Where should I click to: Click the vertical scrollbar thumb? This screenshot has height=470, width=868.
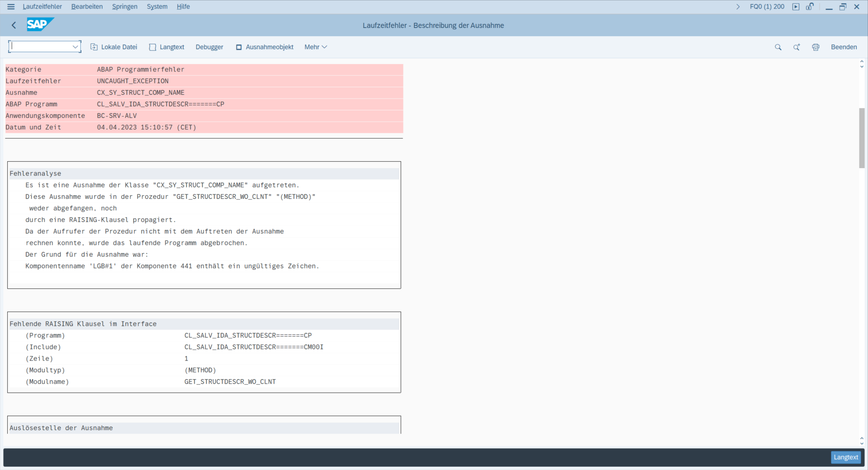point(862,138)
